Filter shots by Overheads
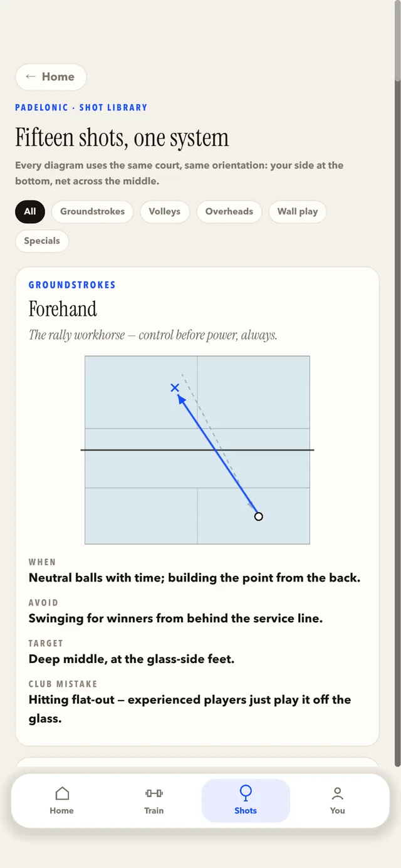 229,211
